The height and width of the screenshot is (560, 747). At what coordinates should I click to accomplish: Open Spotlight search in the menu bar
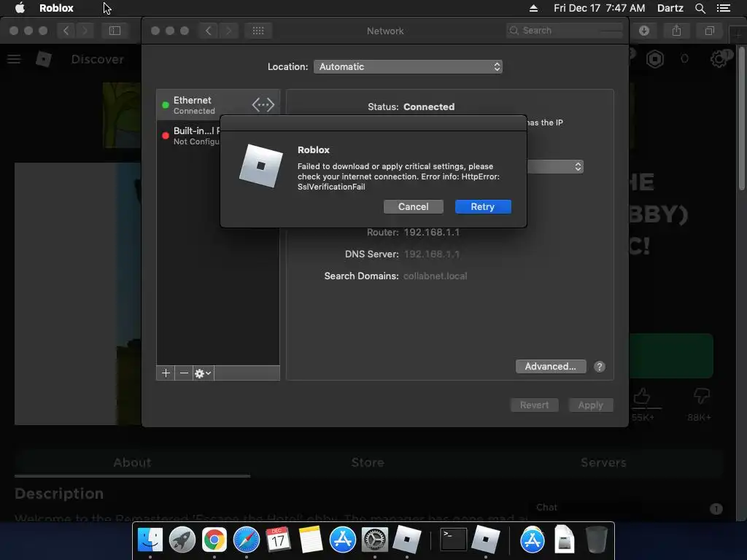(700, 8)
